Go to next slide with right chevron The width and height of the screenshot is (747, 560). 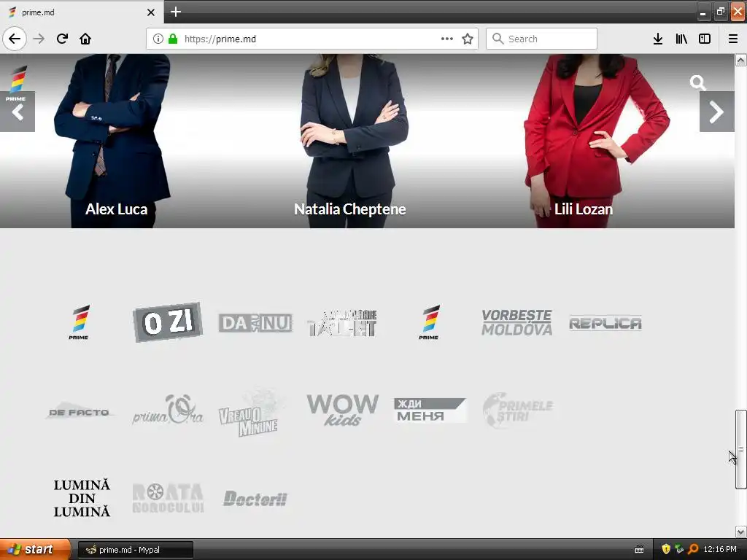tap(716, 112)
